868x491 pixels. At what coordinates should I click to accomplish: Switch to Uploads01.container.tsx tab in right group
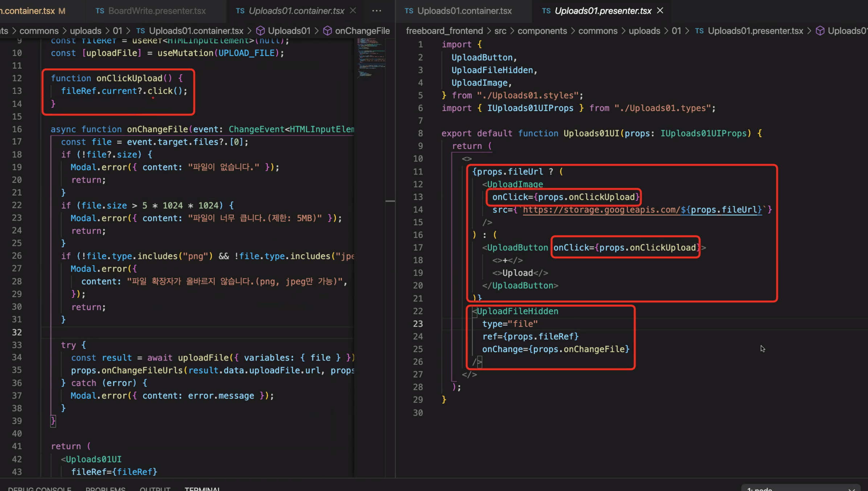pyautogui.click(x=464, y=11)
